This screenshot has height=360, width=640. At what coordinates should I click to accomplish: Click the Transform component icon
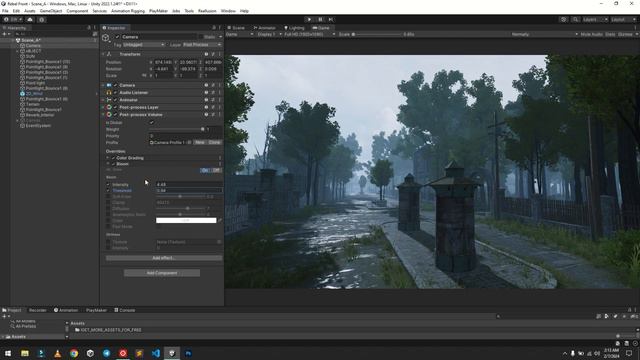109,54
